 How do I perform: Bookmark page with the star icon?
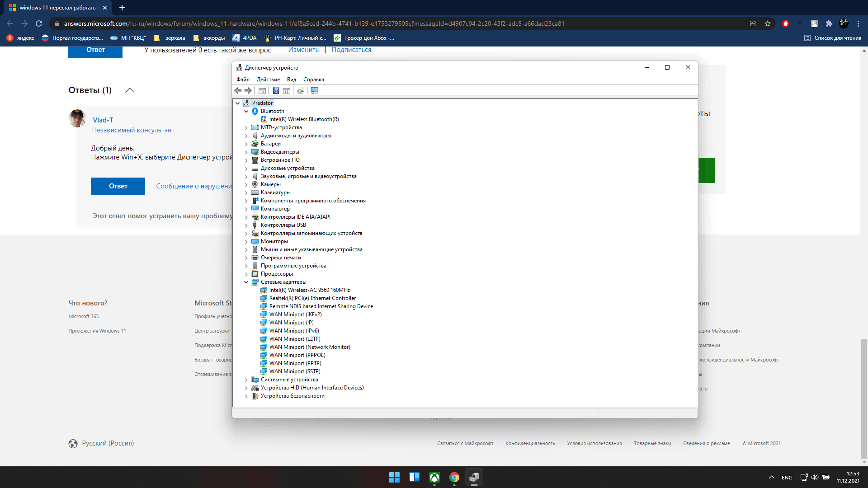pos(768,23)
